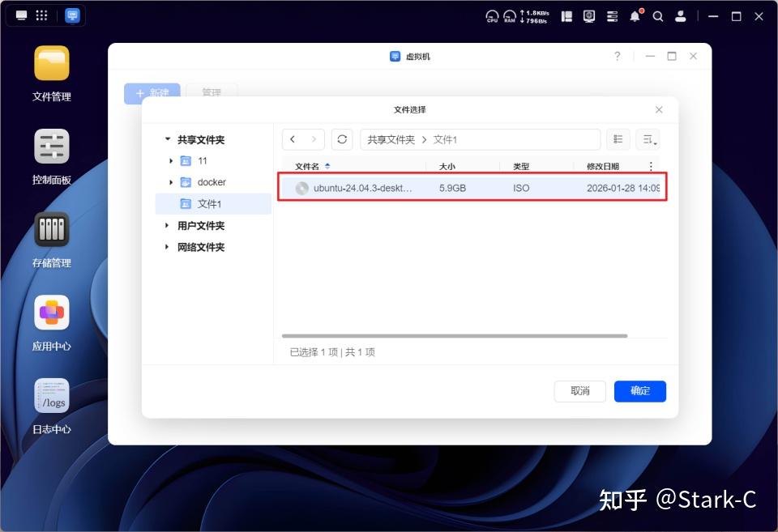Refresh the file list
The width and height of the screenshot is (778, 532).
click(x=342, y=139)
